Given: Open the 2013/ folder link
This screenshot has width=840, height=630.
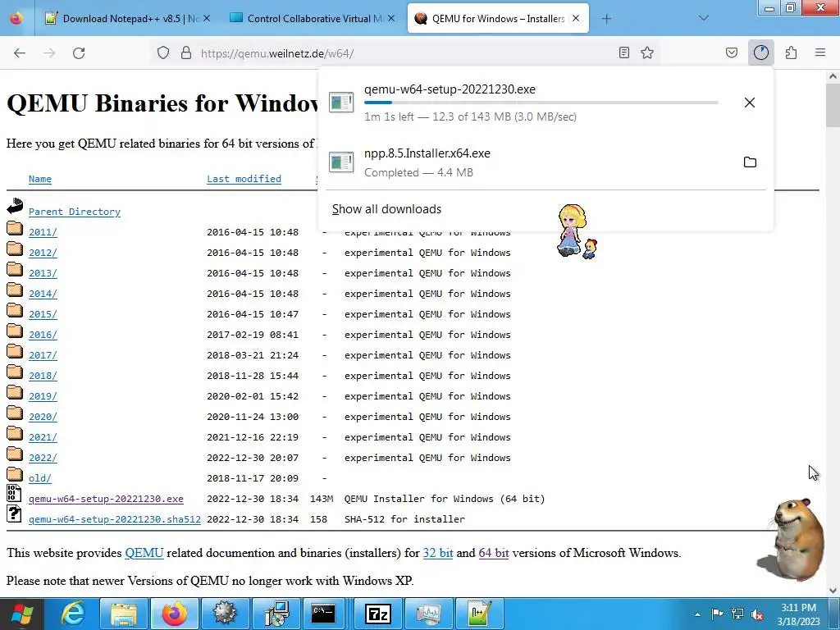Looking at the screenshot, I should coord(43,273).
